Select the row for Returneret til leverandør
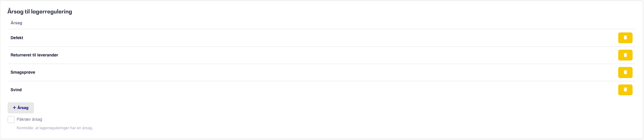644x140 pixels. coord(322,55)
